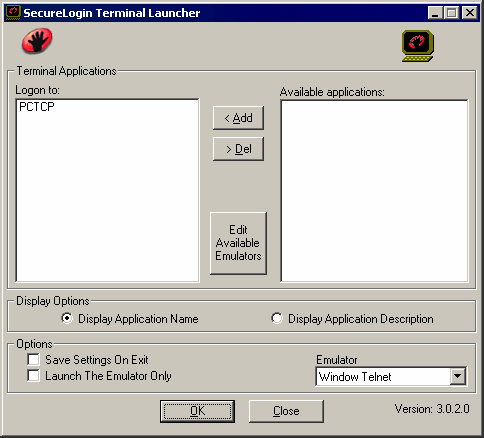Select Display Application Description radio button
This screenshot has width=484, height=438.
pos(277,318)
